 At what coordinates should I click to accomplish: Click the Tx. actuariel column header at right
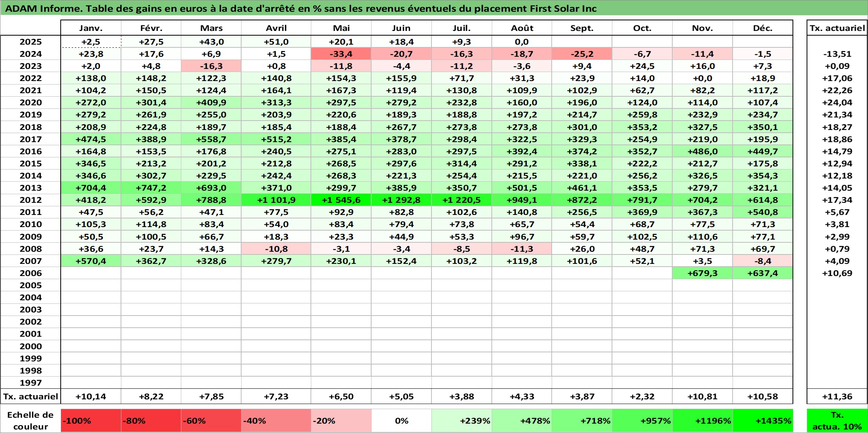pyautogui.click(x=837, y=28)
